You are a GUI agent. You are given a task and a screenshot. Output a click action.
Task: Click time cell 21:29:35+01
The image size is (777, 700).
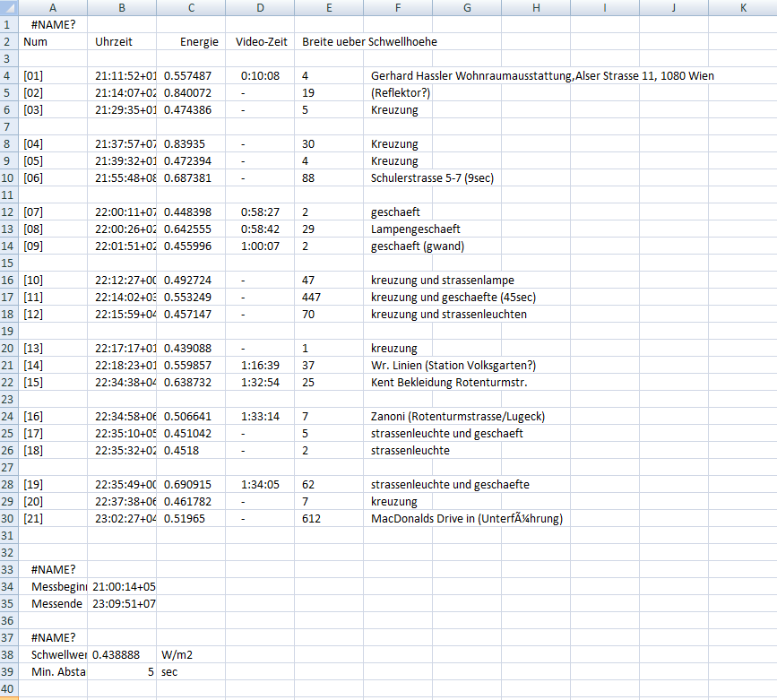pos(122,110)
